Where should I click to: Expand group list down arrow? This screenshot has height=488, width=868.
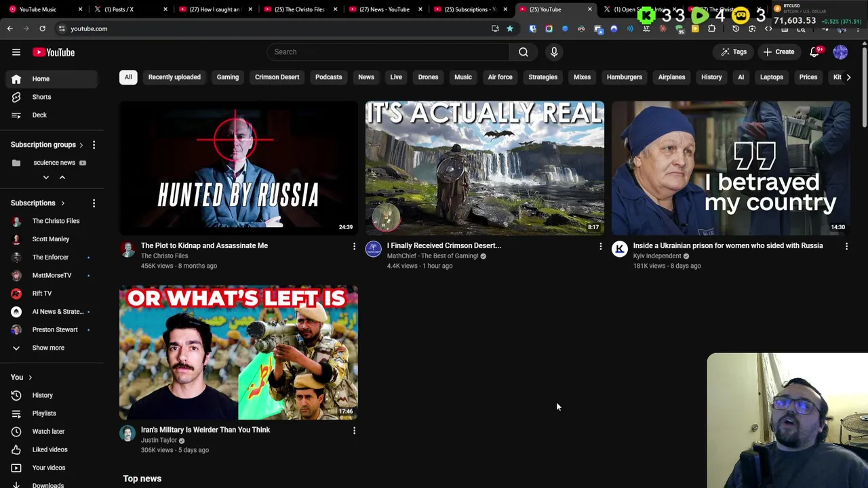click(x=46, y=178)
